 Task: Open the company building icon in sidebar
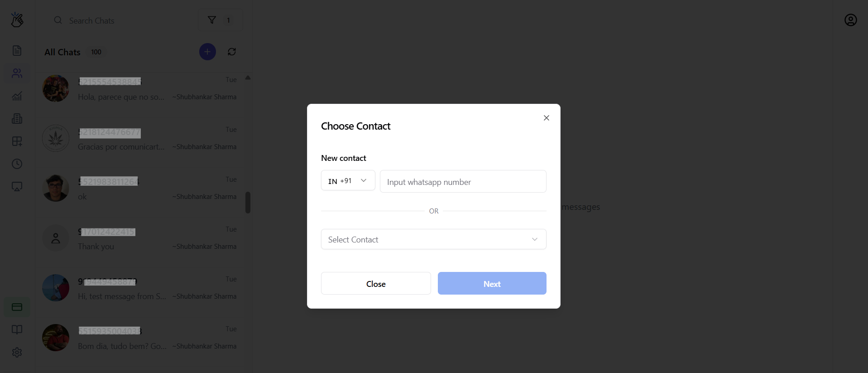point(17,118)
